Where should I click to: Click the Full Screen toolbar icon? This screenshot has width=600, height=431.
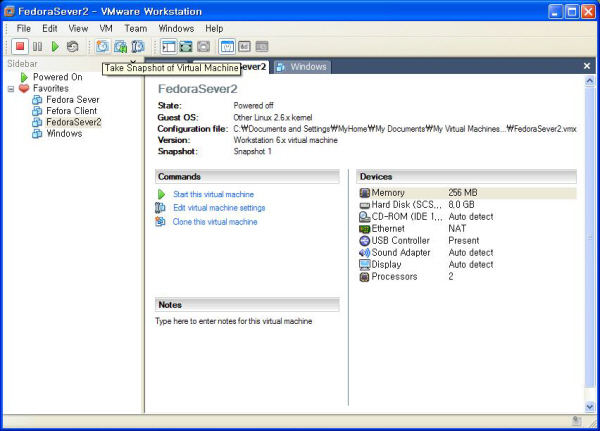[x=204, y=47]
